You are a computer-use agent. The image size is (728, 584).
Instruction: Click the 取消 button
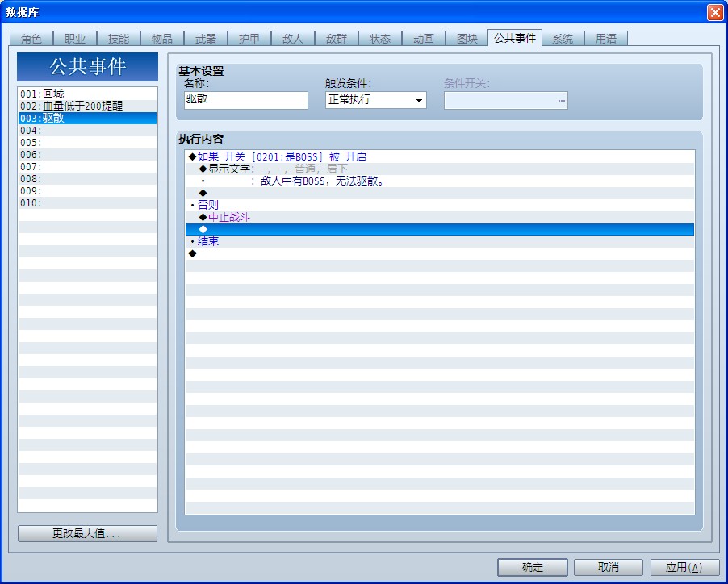tap(609, 567)
